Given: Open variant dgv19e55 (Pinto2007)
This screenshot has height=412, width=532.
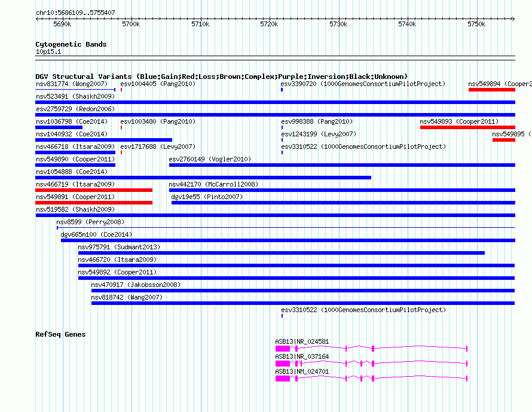Looking at the screenshot, I should tap(207, 197).
